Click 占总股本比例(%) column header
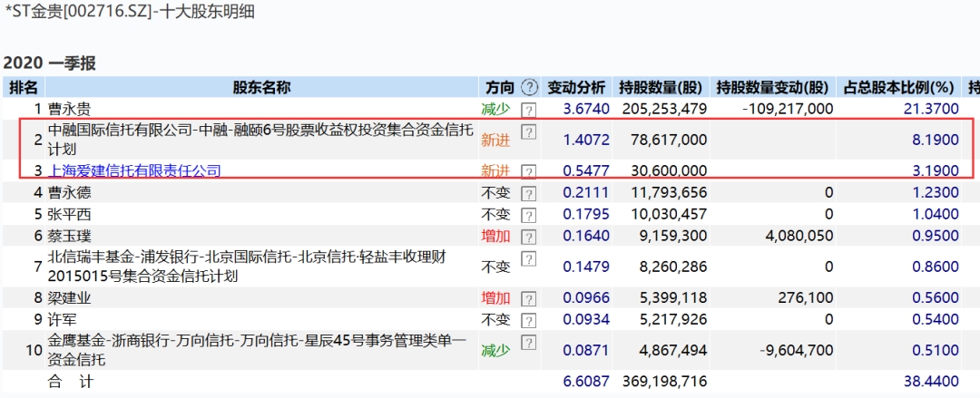This screenshot has width=980, height=398. [x=898, y=88]
